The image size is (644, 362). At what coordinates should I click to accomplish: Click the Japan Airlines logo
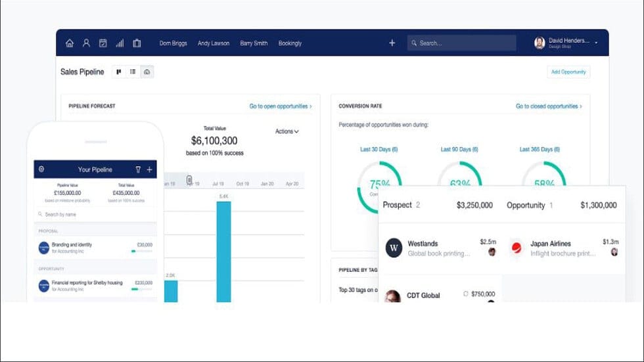(x=517, y=248)
